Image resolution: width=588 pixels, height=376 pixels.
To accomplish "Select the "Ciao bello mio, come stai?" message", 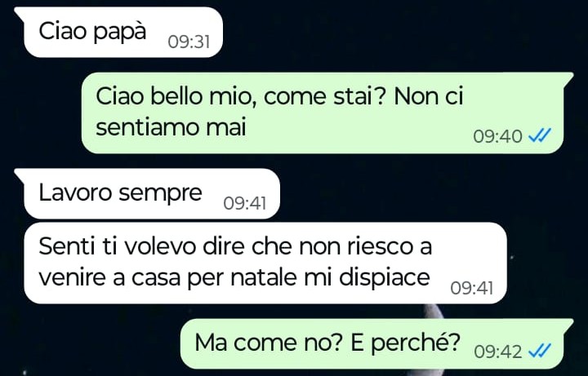I will click(x=323, y=113).
